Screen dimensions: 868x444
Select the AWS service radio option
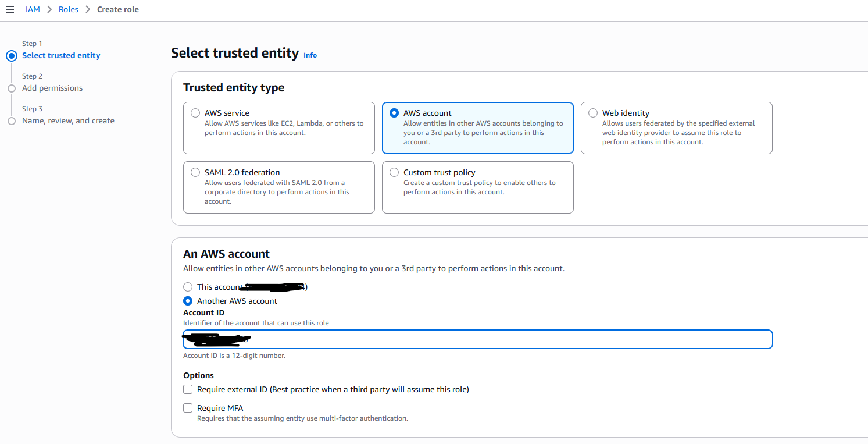click(195, 113)
